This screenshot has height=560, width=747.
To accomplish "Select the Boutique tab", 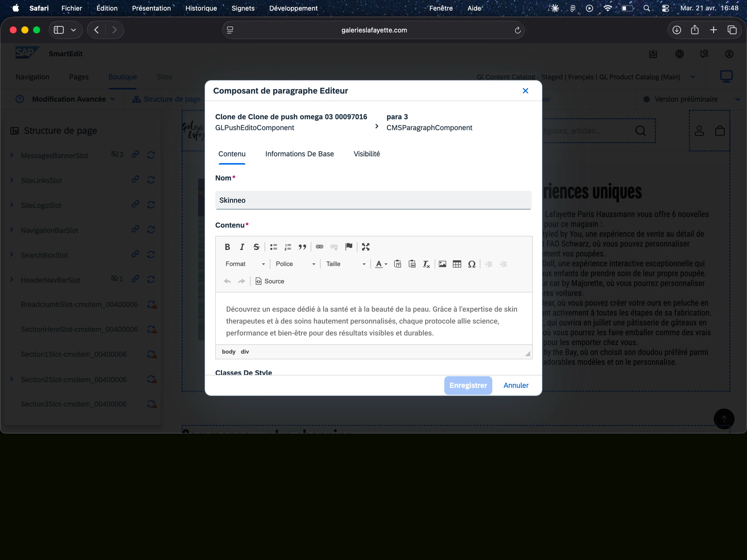I will (x=123, y=77).
